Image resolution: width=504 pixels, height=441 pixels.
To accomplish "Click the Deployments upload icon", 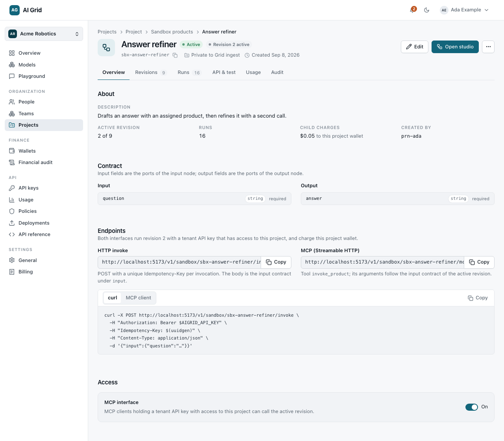I will (x=12, y=223).
